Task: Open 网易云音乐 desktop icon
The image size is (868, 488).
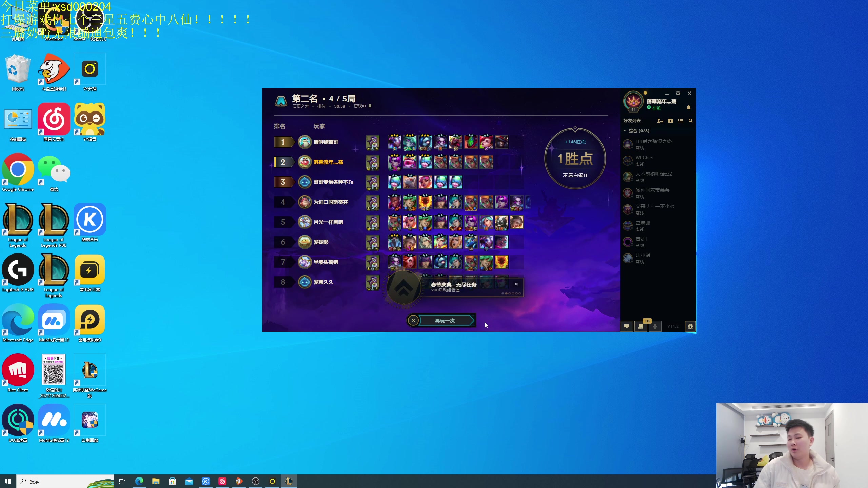Action: point(54,123)
